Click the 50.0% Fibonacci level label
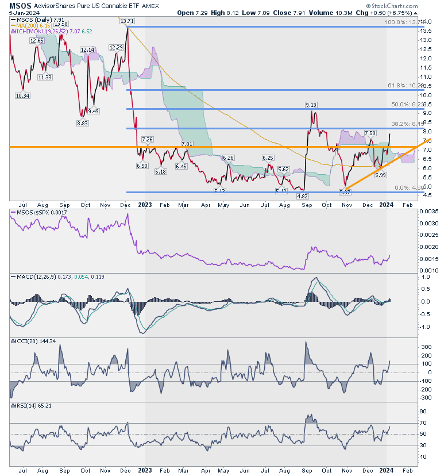Viewport: 448px width, 476px height. [x=407, y=105]
